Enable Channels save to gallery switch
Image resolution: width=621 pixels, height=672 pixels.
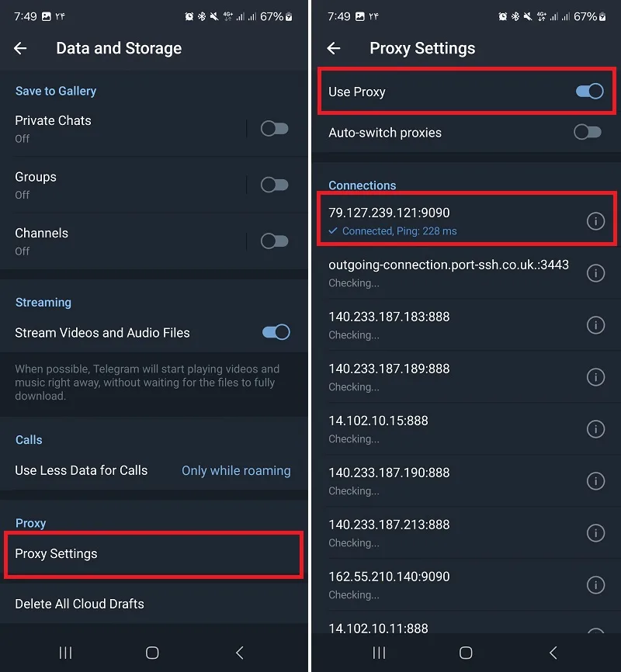pyautogui.click(x=275, y=241)
